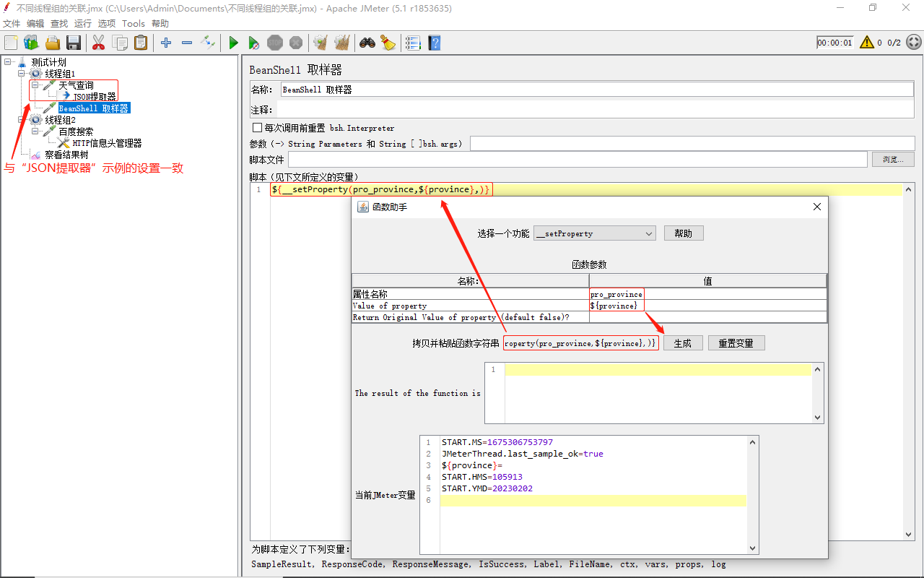Click the yellow warning triangle log icon

[x=867, y=43]
